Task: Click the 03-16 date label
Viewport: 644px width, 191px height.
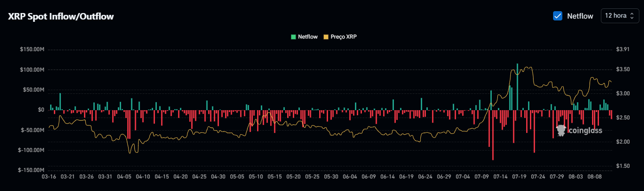Action: point(49,177)
